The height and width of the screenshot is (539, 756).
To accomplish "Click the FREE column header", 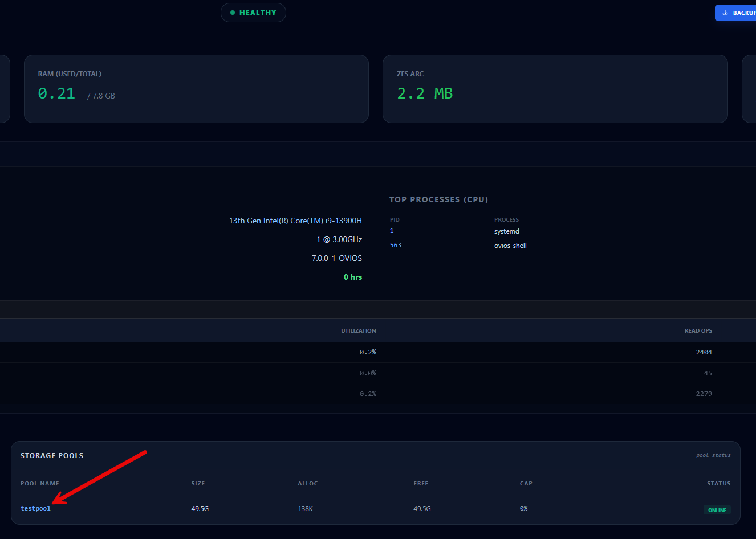I will click(421, 483).
